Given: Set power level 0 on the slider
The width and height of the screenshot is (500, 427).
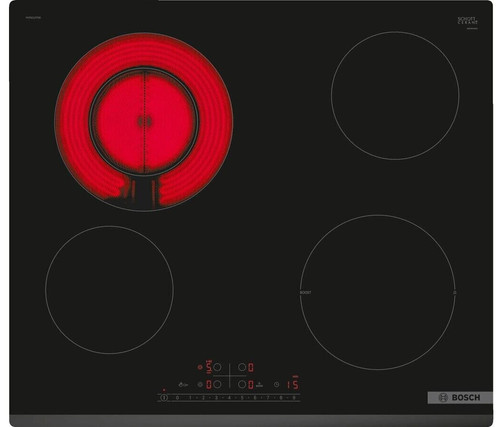Looking at the screenshot, I should [177, 398].
